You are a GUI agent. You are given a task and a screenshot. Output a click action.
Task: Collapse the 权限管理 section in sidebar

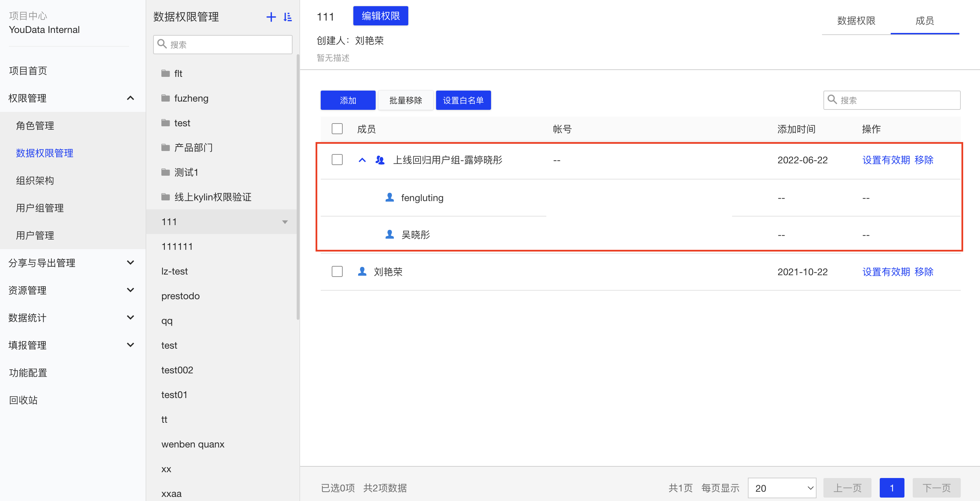point(130,98)
